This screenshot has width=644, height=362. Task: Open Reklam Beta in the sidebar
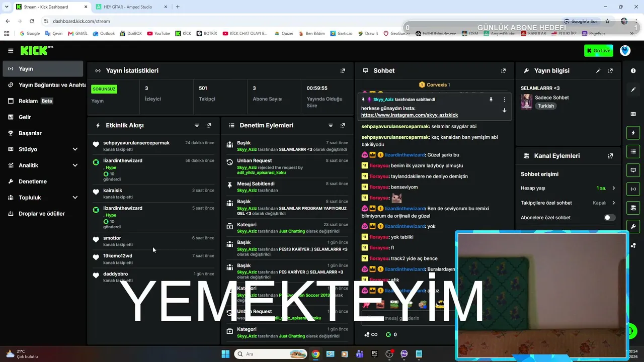[x=43, y=101]
